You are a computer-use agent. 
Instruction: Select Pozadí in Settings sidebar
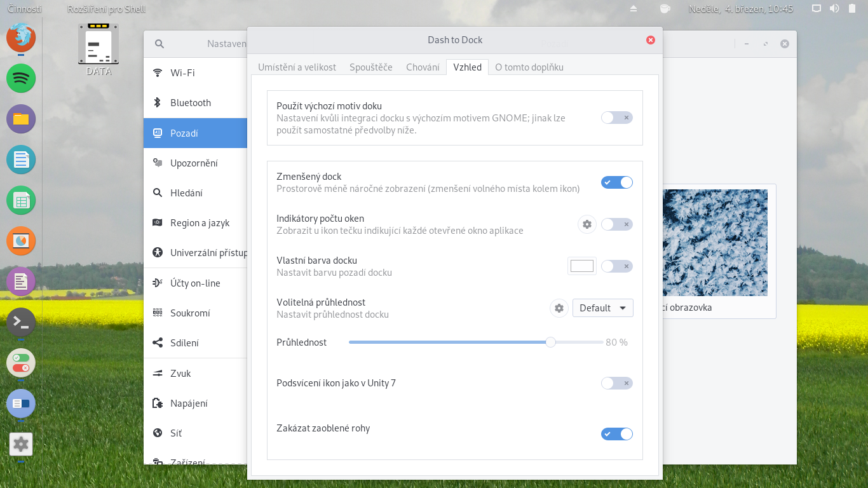click(x=196, y=133)
